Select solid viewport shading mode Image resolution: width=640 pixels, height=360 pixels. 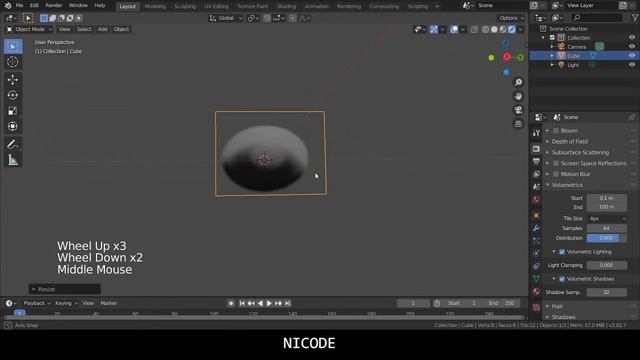(x=494, y=29)
